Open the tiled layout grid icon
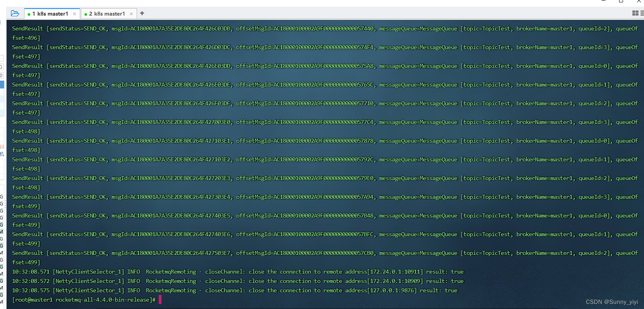 (635, 13)
